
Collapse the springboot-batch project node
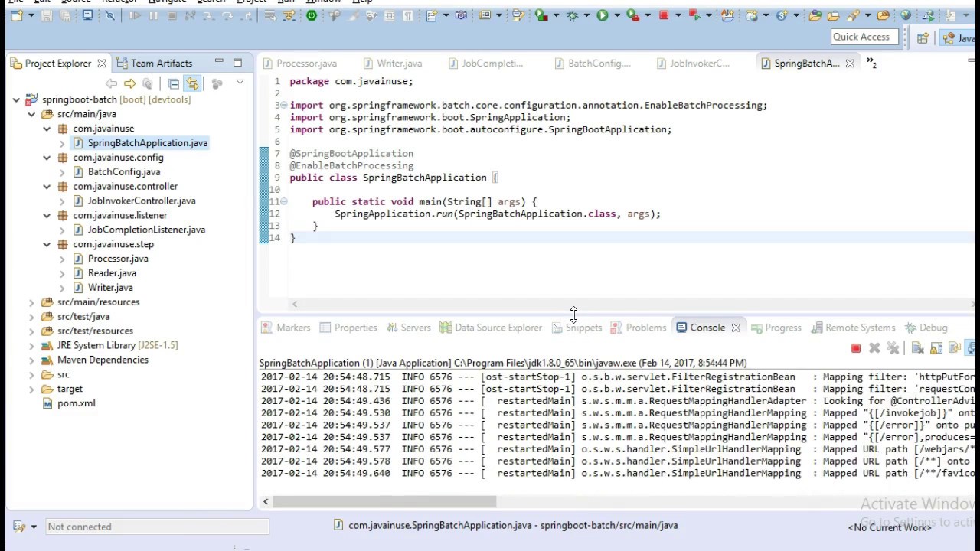[16, 99]
